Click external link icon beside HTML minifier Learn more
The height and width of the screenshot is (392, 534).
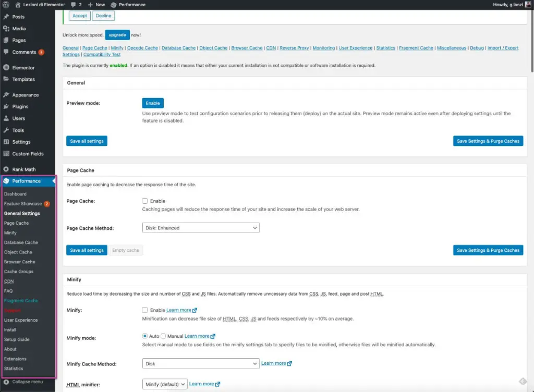click(217, 384)
